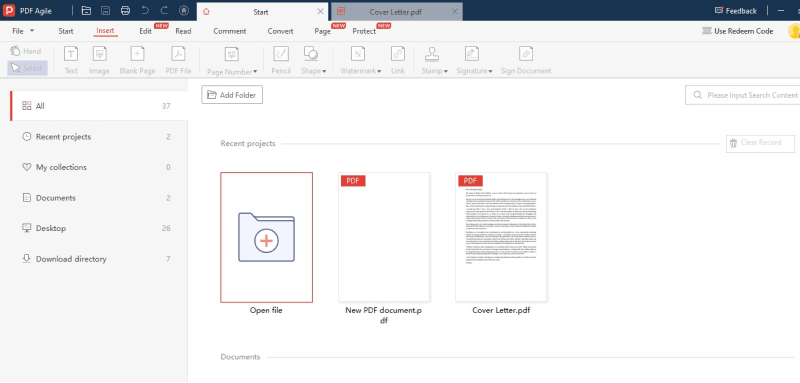This screenshot has height=383, width=800.
Task: Click the Print icon in title bar
Action: (x=126, y=11)
